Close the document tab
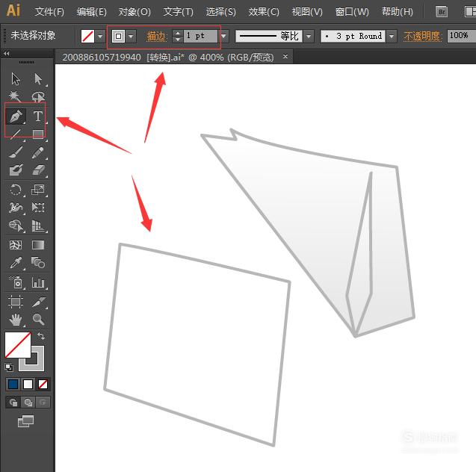476x472 pixels. [x=285, y=57]
